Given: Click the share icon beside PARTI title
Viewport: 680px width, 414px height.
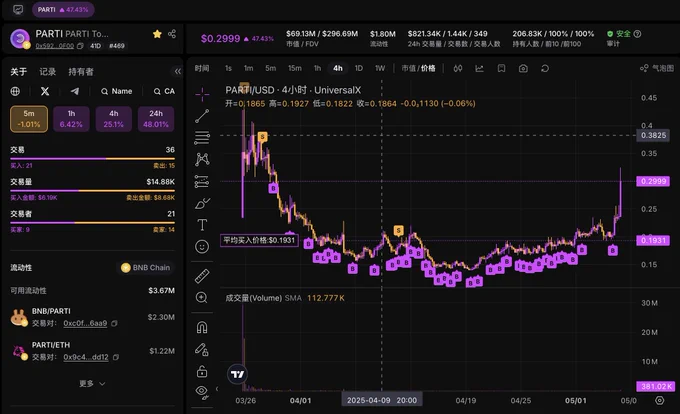Looking at the screenshot, I should [172, 34].
